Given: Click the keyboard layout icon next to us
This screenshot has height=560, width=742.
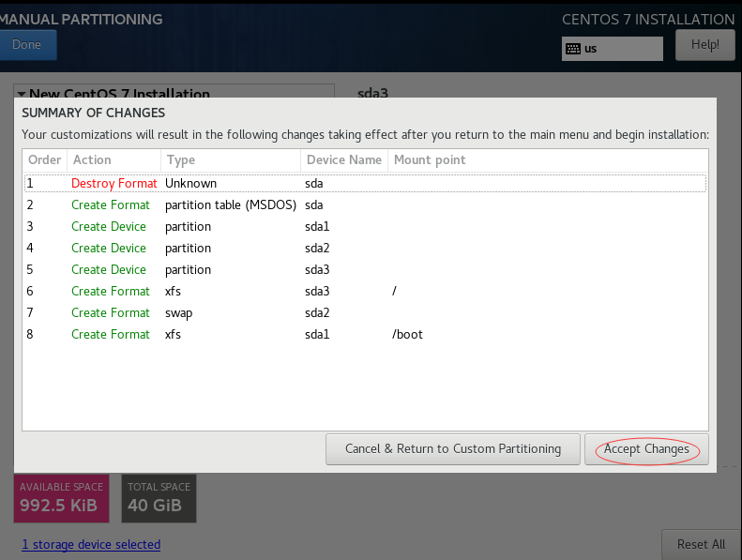Looking at the screenshot, I should click(573, 49).
